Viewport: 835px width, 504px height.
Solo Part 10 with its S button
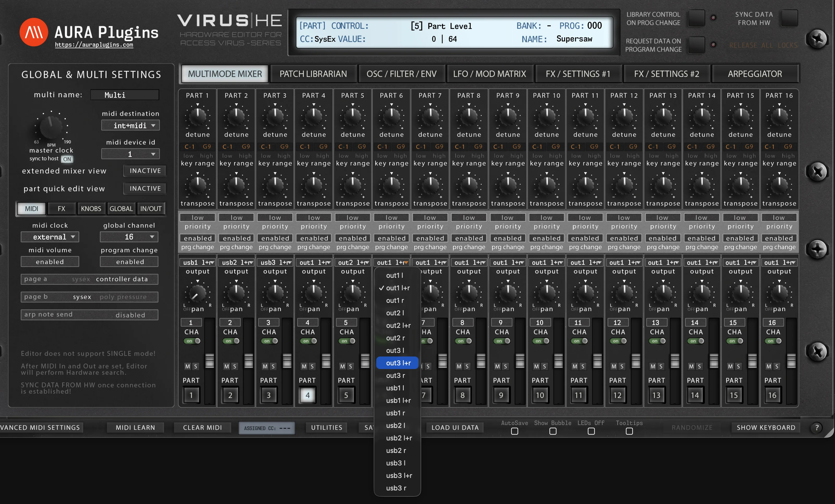point(544,366)
